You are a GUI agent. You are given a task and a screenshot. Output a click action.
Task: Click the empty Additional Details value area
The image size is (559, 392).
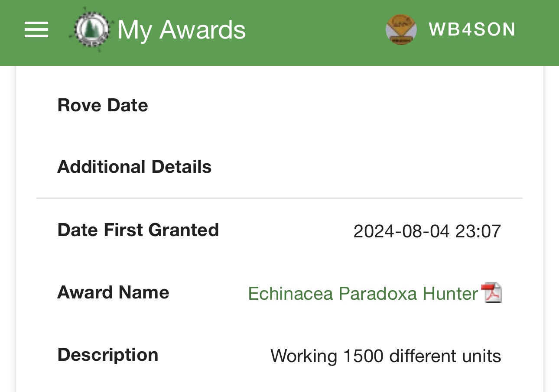click(x=390, y=167)
